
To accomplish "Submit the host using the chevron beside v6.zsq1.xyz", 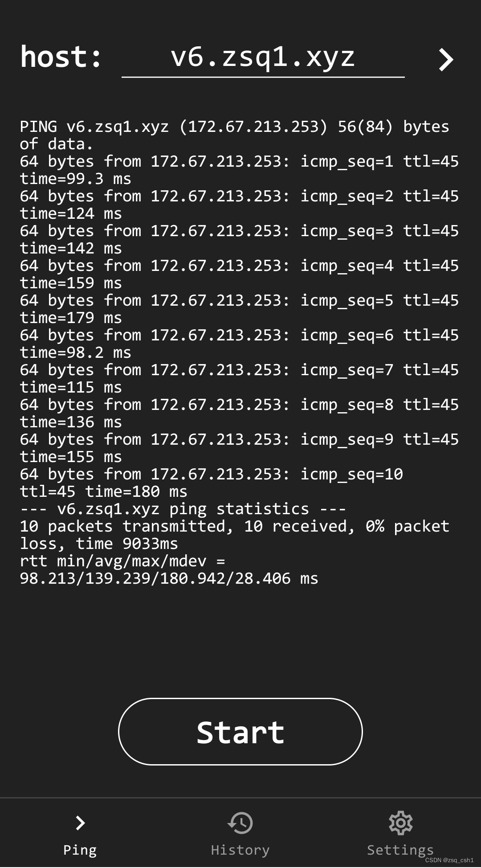I will coord(445,60).
